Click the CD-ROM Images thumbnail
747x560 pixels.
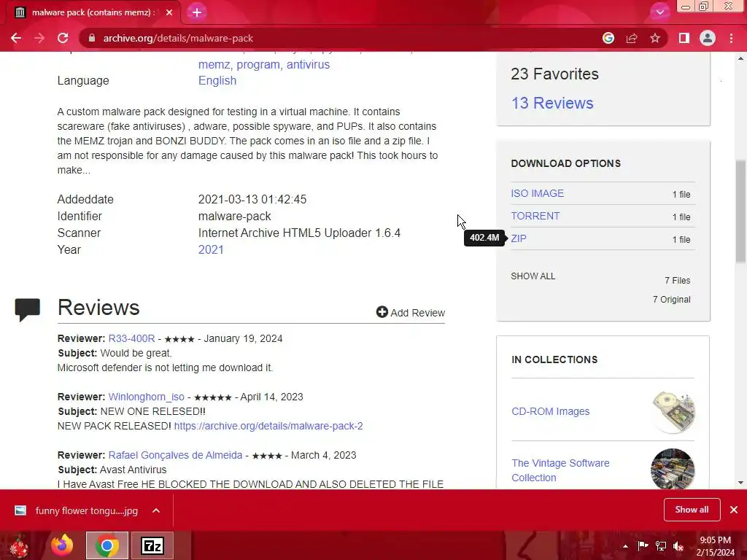[673, 412]
